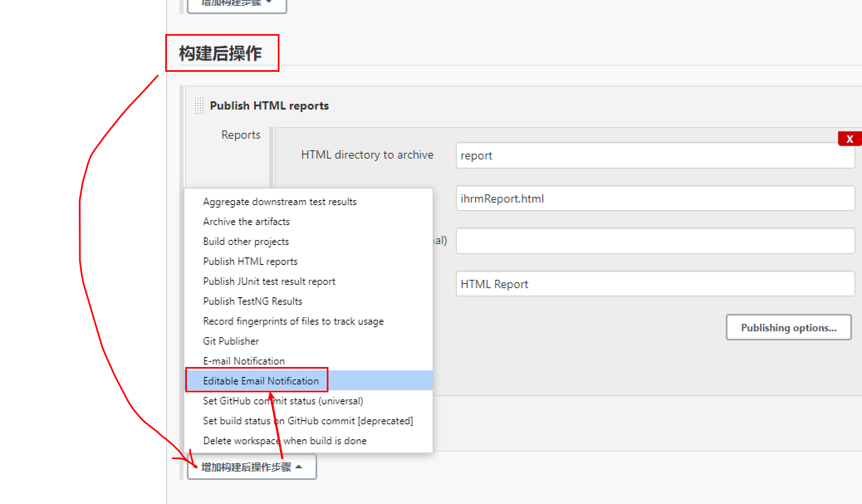Select Publish HTML reports menu item
This screenshot has height=504, width=862.
coord(250,261)
